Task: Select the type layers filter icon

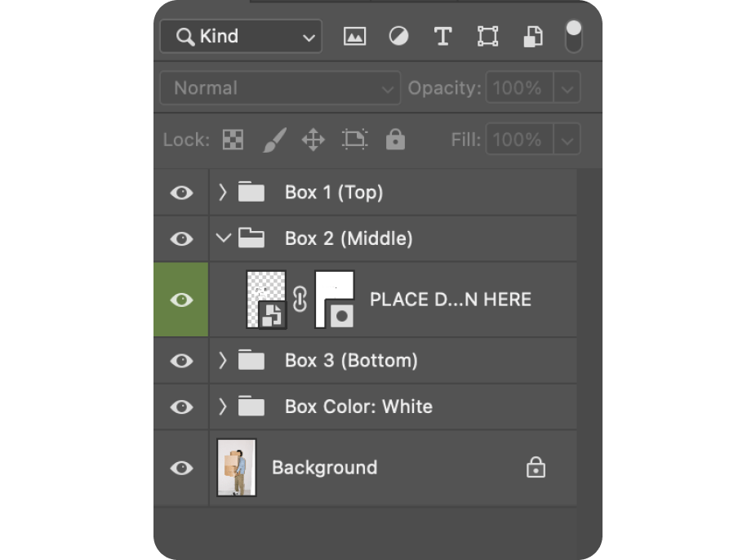Action: [x=443, y=36]
